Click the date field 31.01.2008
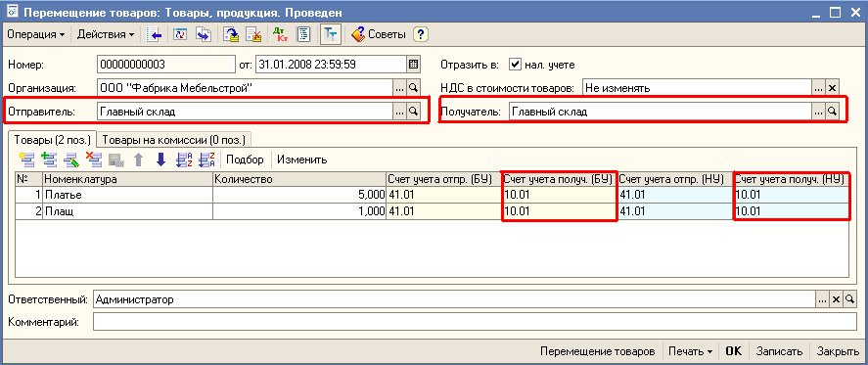This screenshot has height=365, width=868. coord(331,65)
